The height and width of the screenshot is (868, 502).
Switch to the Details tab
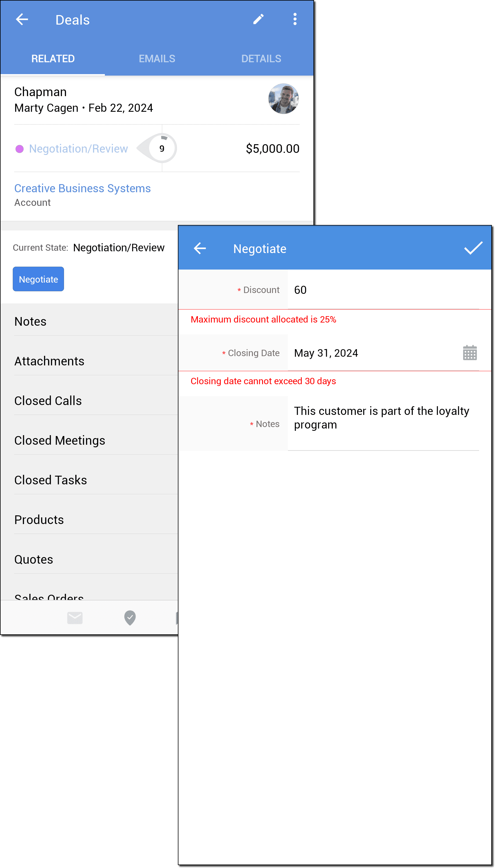pos(261,58)
